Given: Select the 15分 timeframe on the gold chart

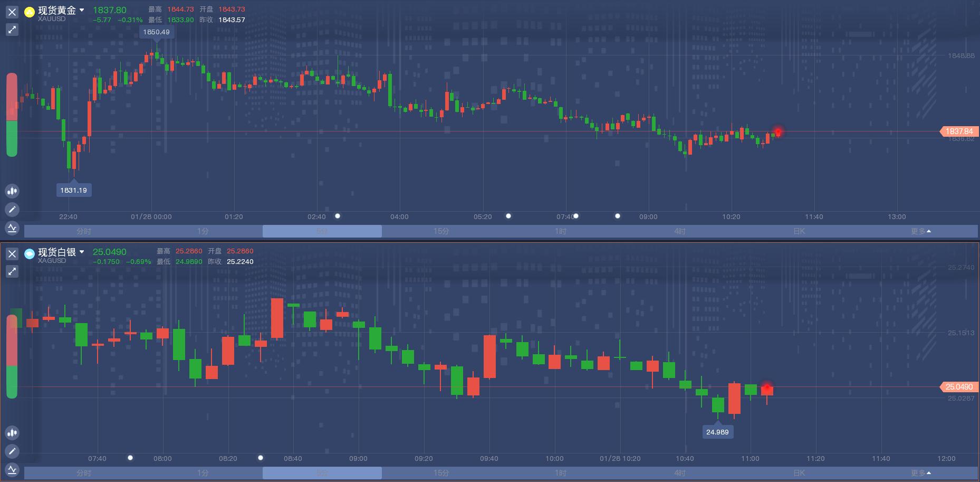Looking at the screenshot, I should pos(441,231).
